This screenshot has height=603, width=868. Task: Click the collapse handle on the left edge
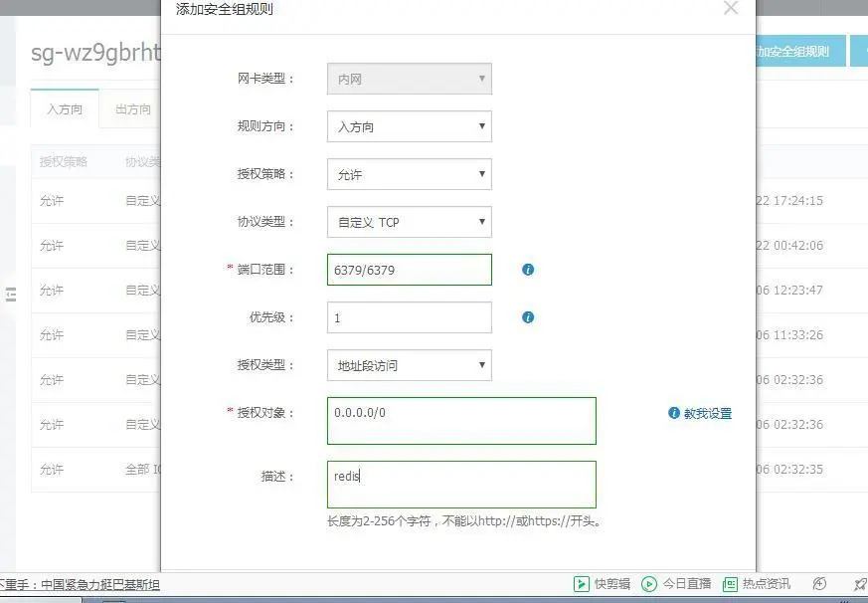[x=13, y=295]
